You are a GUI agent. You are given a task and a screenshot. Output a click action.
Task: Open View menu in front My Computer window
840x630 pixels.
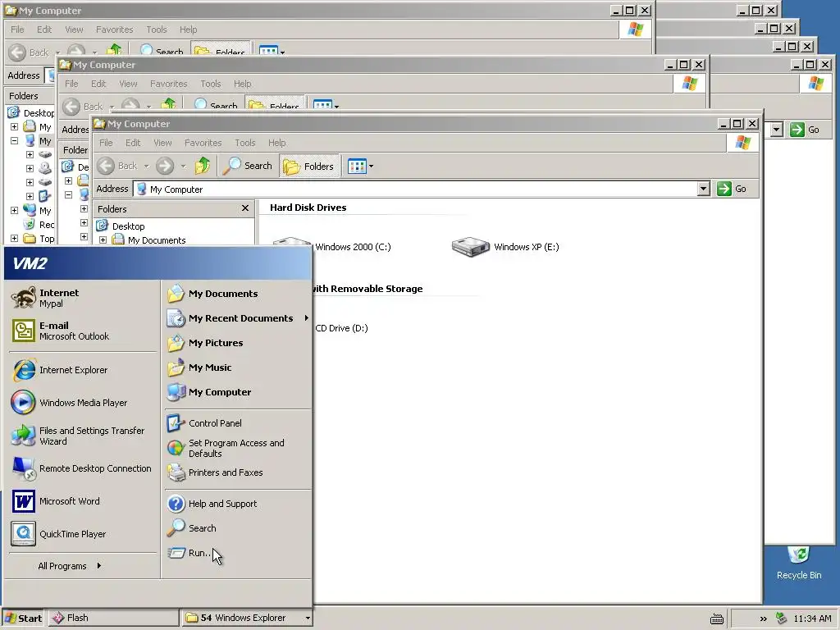(x=163, y=143)
